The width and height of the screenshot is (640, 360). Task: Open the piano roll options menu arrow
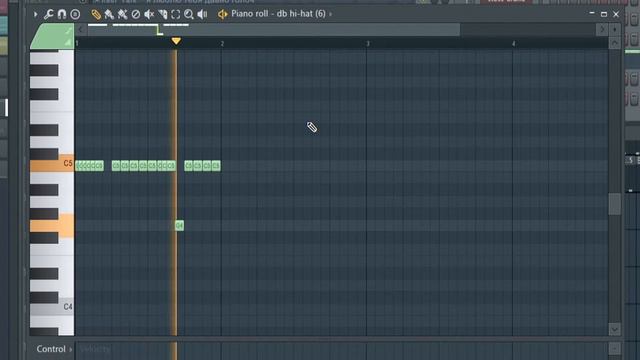coord(36,14)
